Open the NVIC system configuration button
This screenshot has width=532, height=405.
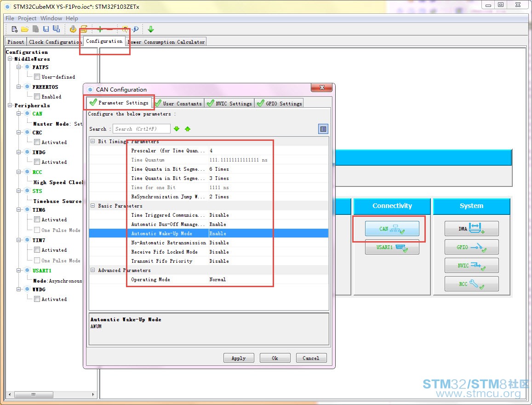471,266
